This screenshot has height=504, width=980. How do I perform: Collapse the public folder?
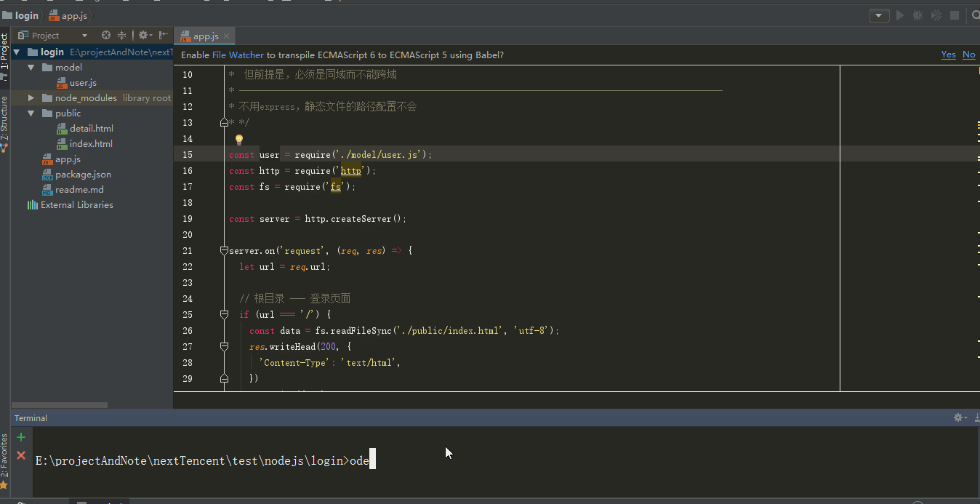(31, 113)
